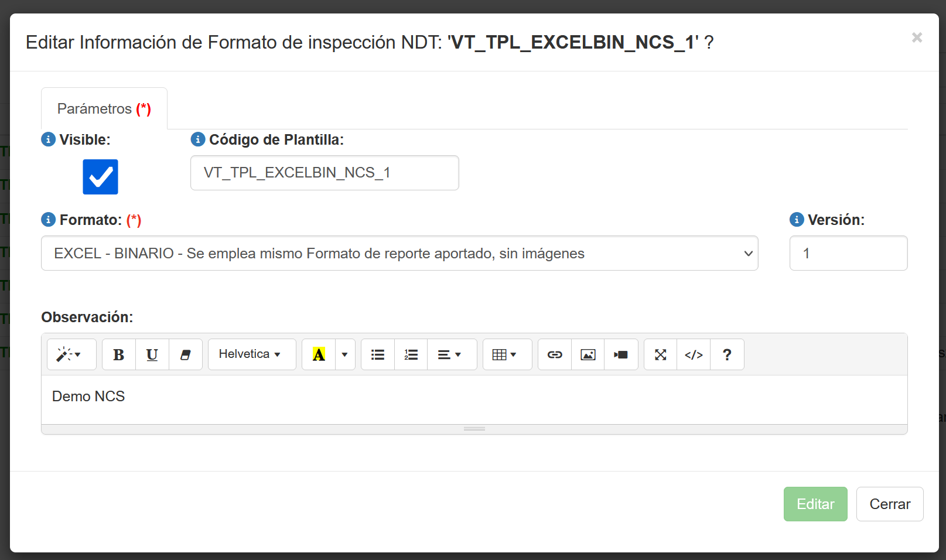The image size is (946, 560).
Task: Select the Parámetros tab
Action: click(x=104, y=109)
